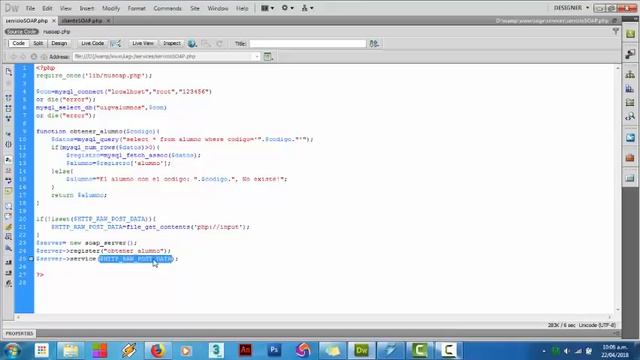Click the Select Parent Tag icon
Viewport: 640px width, 360px height.
tap(9, 134)
